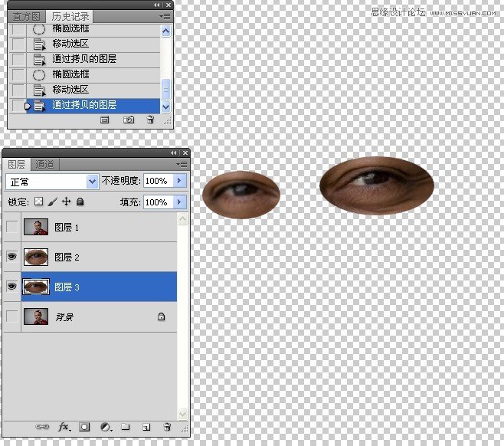Viewport: 504px width, 446px height.
Task: Open the History panel options menu
Action: pos(165,16)
